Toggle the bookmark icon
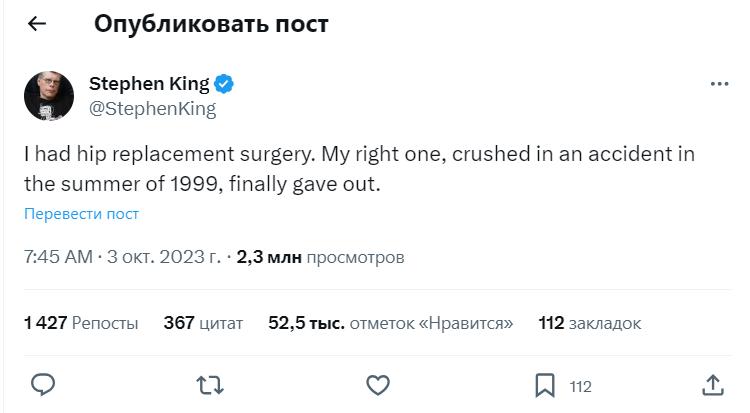This screenshot has width=750, height=413. 545,385
